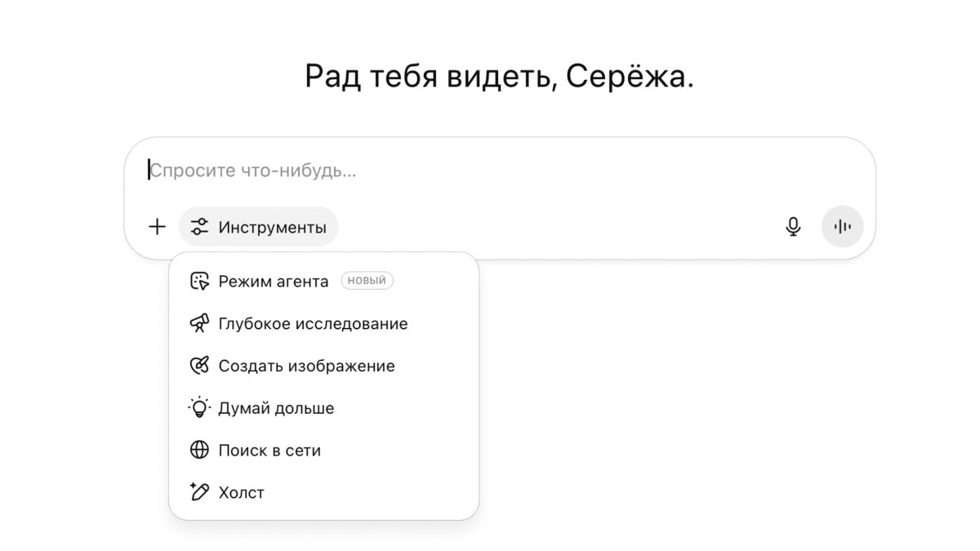Click the image creation icon next to Создать изображение

(x=200, y=366)
